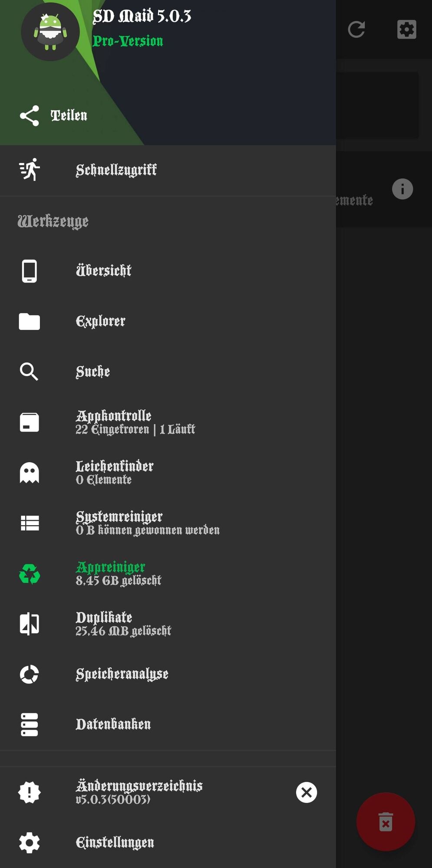Image resolution: width=432 pixels, height=868 pixels.
Task: Dismiss the Änderungsverzeichnis entry with X
Action: [307, 792]
